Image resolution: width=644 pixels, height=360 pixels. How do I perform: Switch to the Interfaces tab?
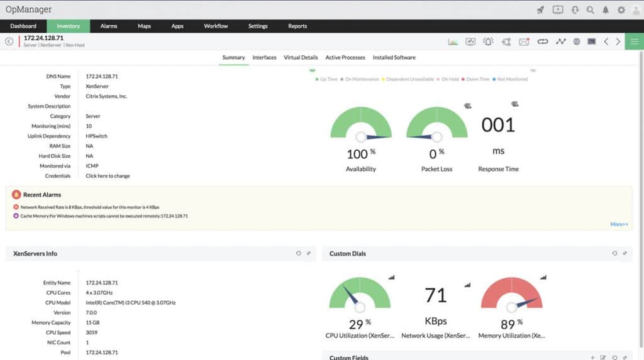coord(264,57)
